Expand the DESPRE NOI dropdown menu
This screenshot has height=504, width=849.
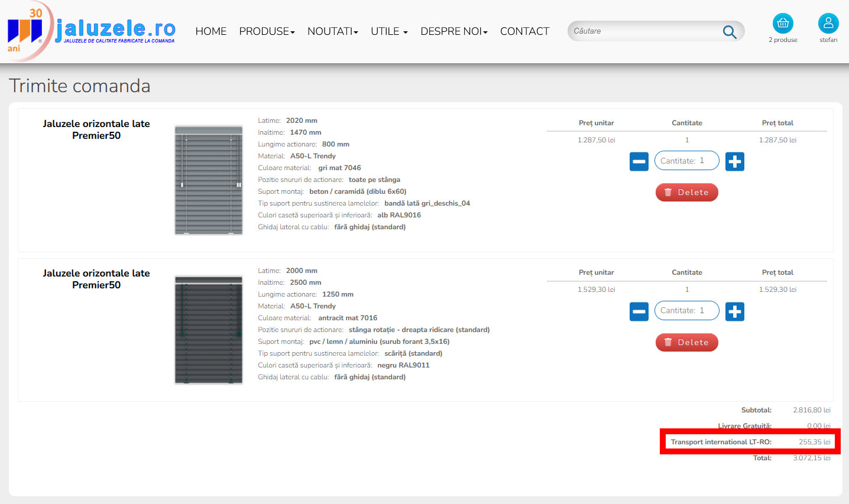[x=453, y=31]
